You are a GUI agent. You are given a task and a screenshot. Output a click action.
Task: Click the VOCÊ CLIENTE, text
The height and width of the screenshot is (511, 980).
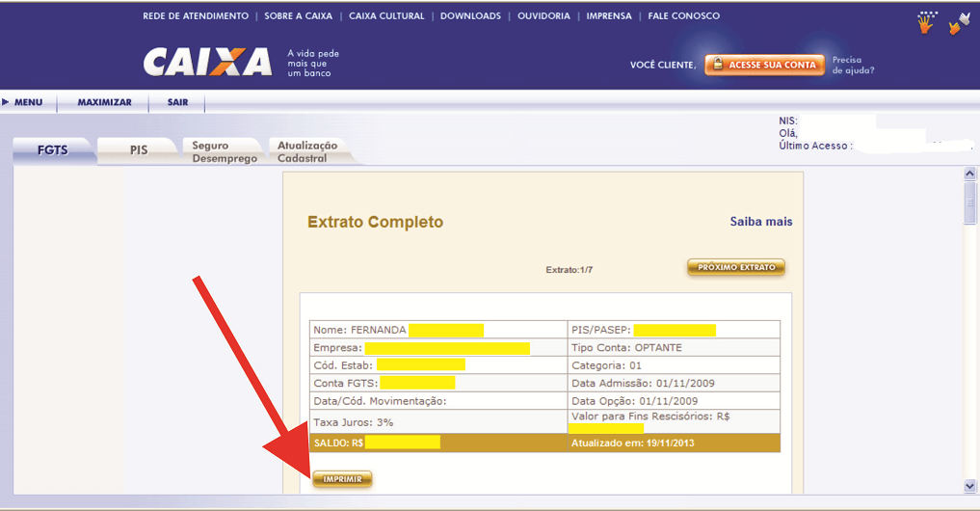[662, 65]
